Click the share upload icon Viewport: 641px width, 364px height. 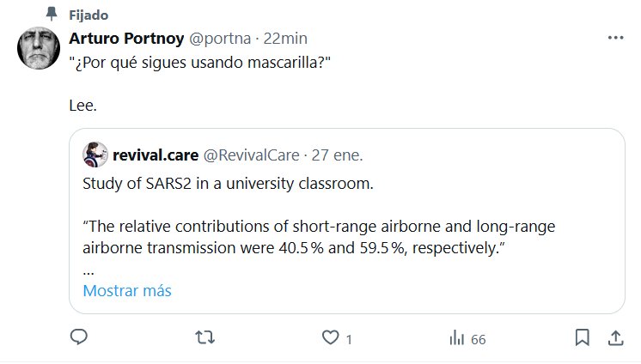(615, 337)
